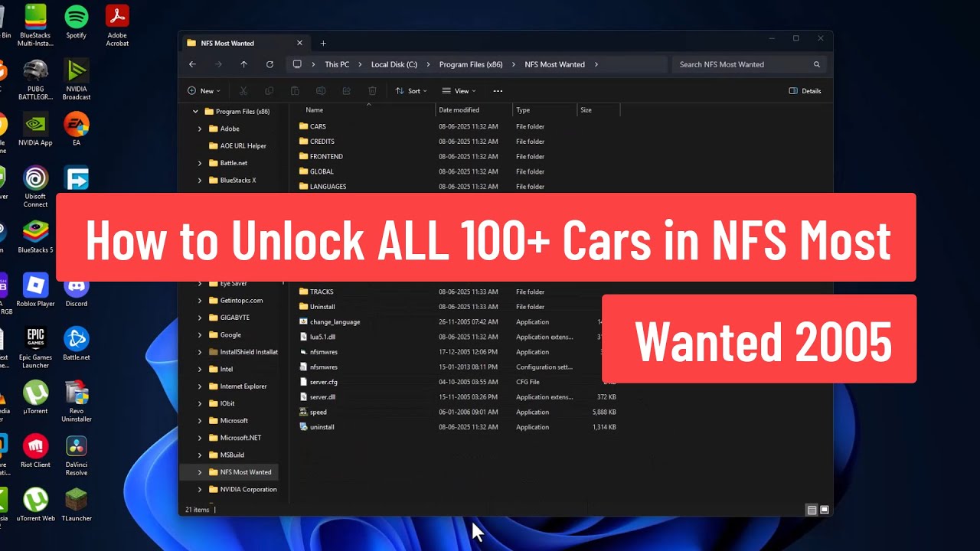This screenshot has height=551, width=980.
Task: Open EA app desktop shortcut
Action: click(76, 129)
